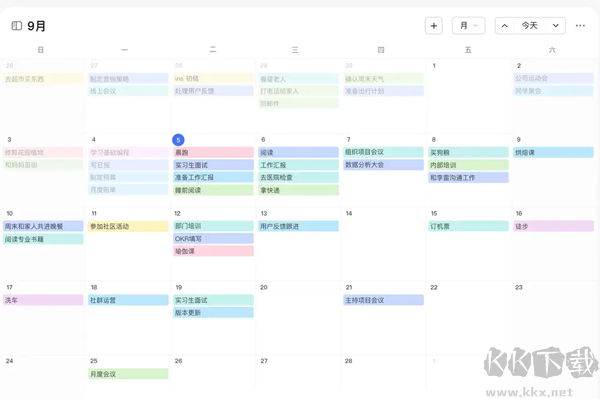Open the faded 线上会议 event
Image resolution: width=600 pixels, height=399 pixels.
click(x=128, y=91)
